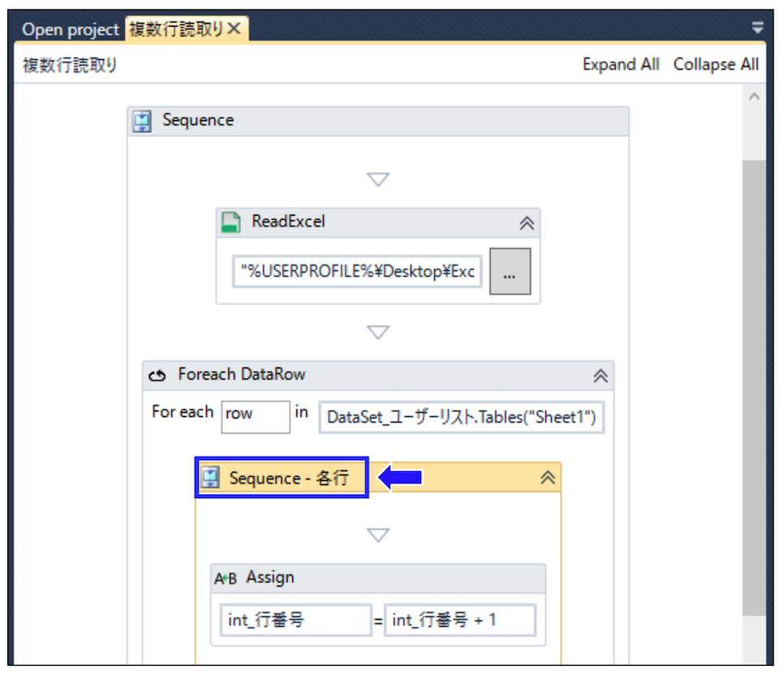Click the Excel file path input field

[x=357, y=272]
